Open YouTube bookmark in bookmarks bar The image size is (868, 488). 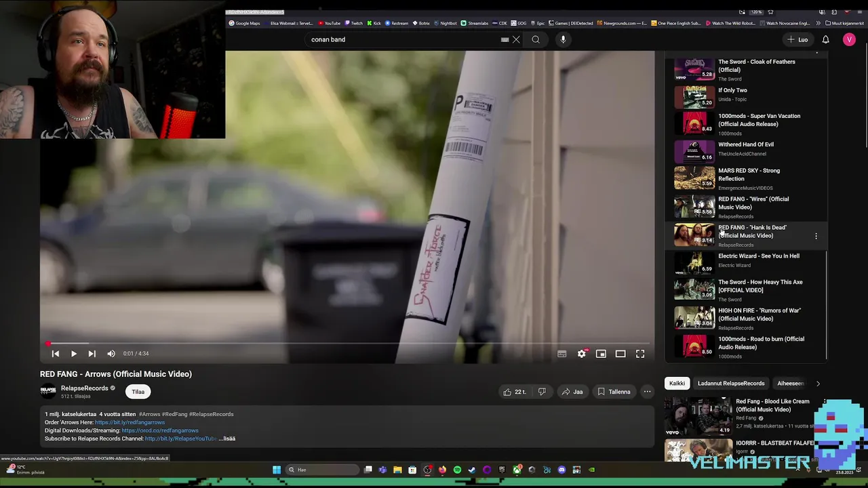click(x=330, y=23)
